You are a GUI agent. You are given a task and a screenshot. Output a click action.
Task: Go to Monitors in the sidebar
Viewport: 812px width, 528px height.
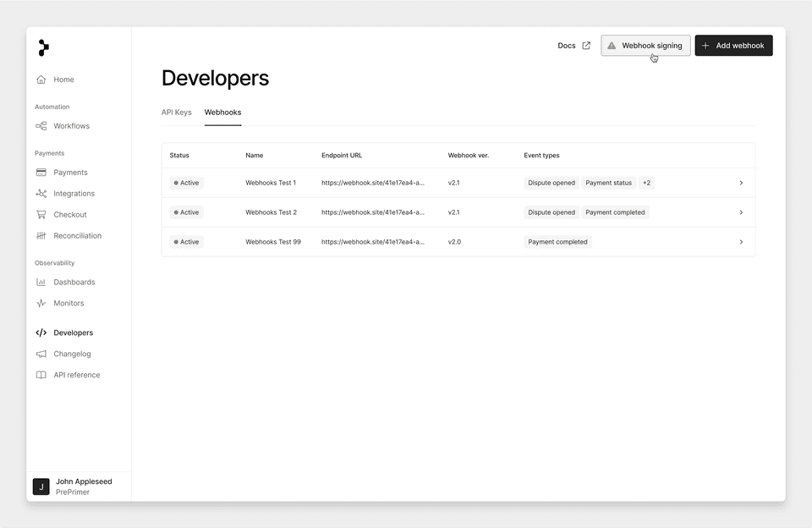tap(69, 303)
